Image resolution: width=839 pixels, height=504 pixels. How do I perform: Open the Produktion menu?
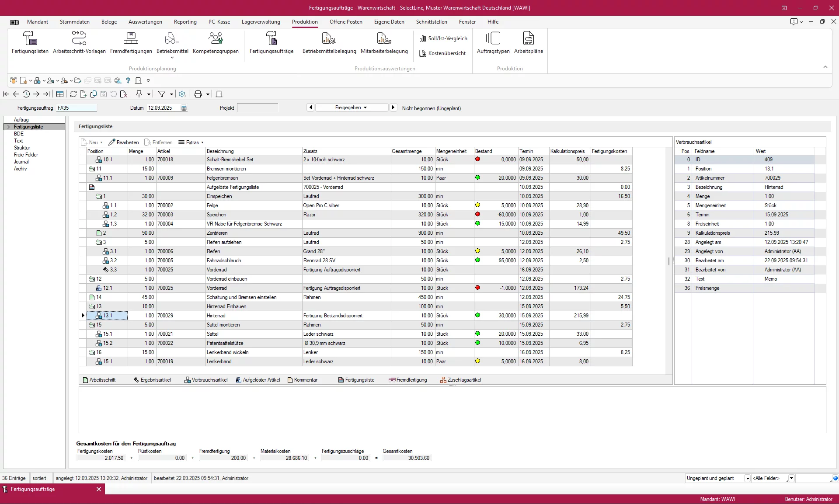coord(304,21)
